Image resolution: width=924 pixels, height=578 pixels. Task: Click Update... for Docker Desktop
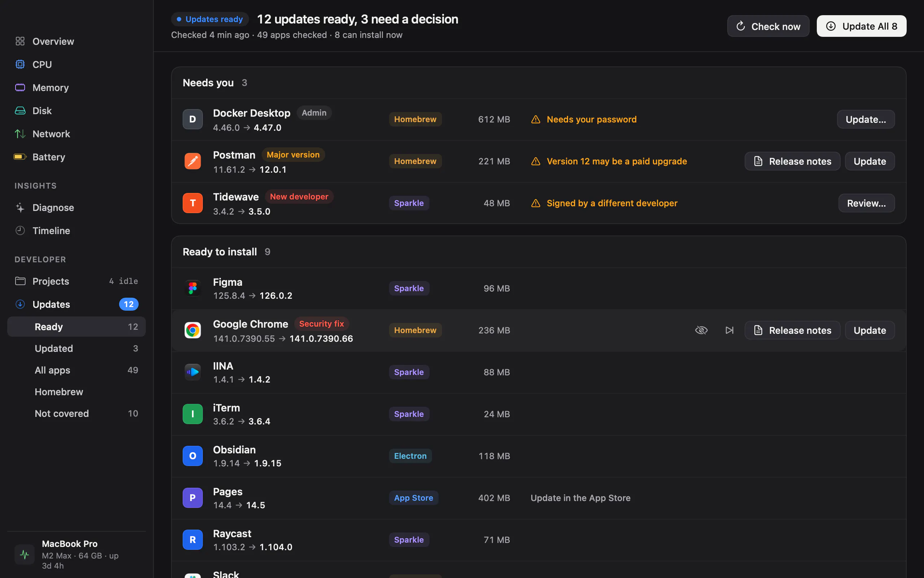(866, 119)
